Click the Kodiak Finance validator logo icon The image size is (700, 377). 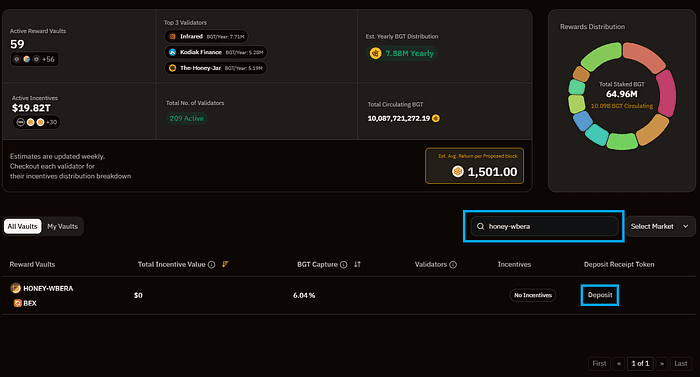click(x=172, y=52)
